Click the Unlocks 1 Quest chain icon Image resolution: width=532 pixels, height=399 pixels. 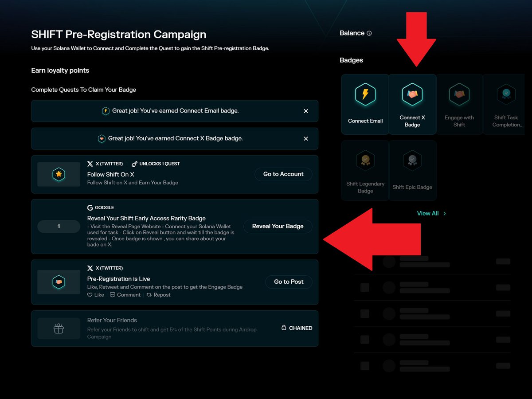[135, 164]
